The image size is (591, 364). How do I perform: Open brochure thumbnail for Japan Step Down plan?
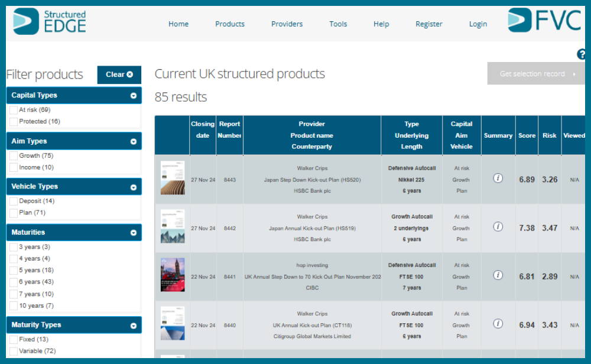tap(173, 178)
